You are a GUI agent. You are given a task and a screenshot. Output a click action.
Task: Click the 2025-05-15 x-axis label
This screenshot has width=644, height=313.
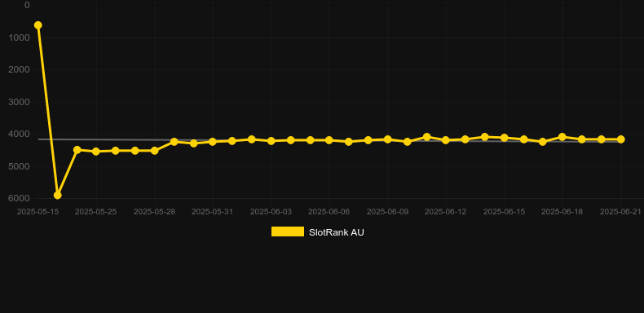[37, 212]
